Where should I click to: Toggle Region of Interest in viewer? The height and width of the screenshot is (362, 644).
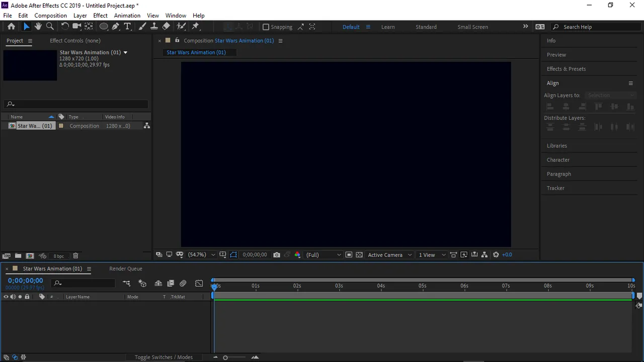click(349, 255)
